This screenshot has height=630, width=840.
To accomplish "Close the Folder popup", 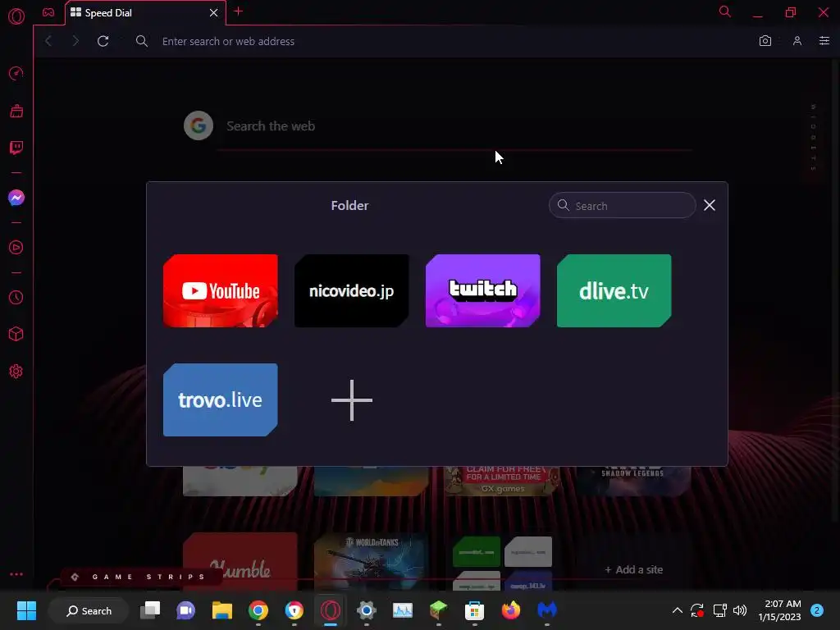I will tap(710, 205).
